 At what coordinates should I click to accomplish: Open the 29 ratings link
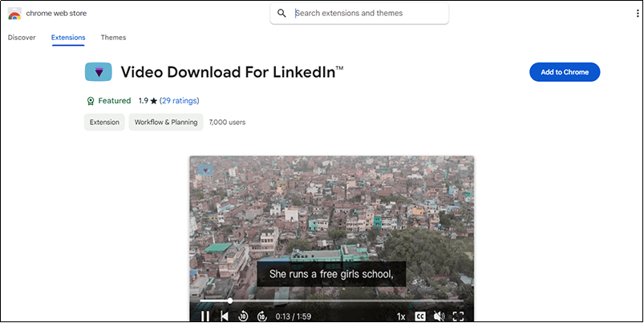(x=179, y=100)
